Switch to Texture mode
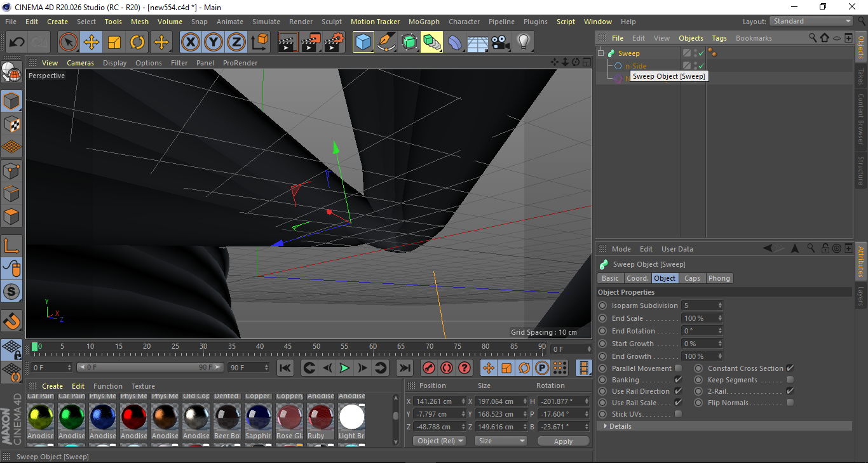868x463 pixels. click(x=11, y=124)
